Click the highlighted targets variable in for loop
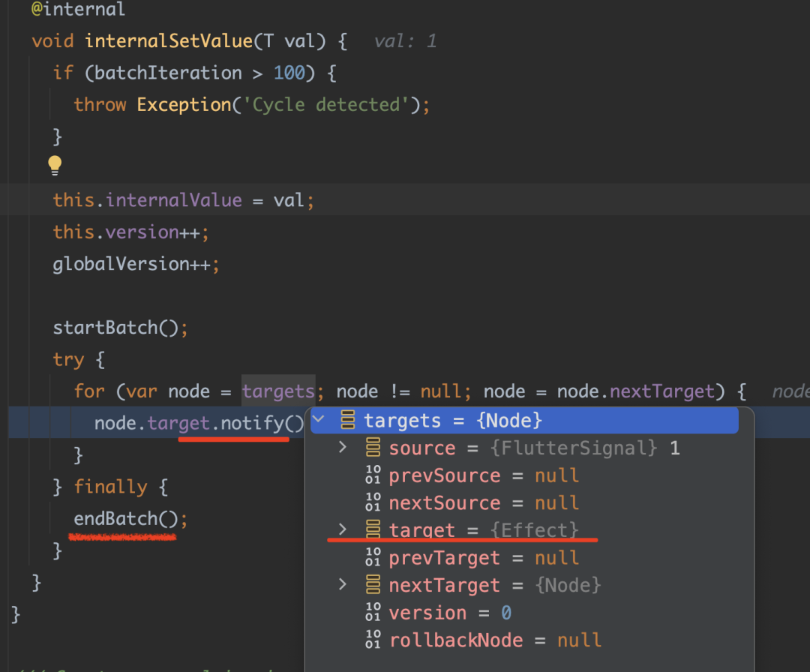The height and width of the screenshot is (672, 810). point(277,391)
